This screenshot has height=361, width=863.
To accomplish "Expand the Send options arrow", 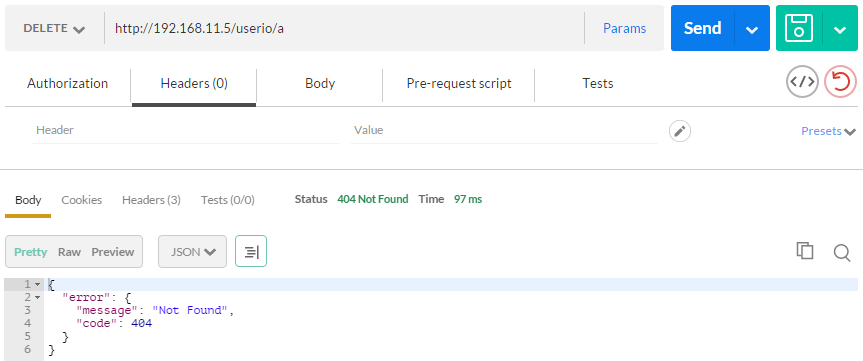I will 752,29.
